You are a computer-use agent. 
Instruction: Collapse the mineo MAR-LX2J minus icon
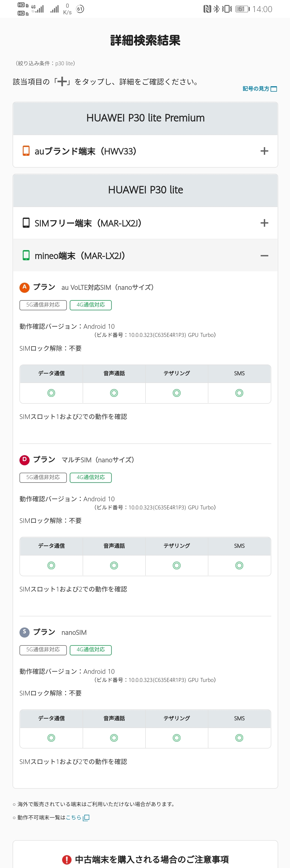264,256
